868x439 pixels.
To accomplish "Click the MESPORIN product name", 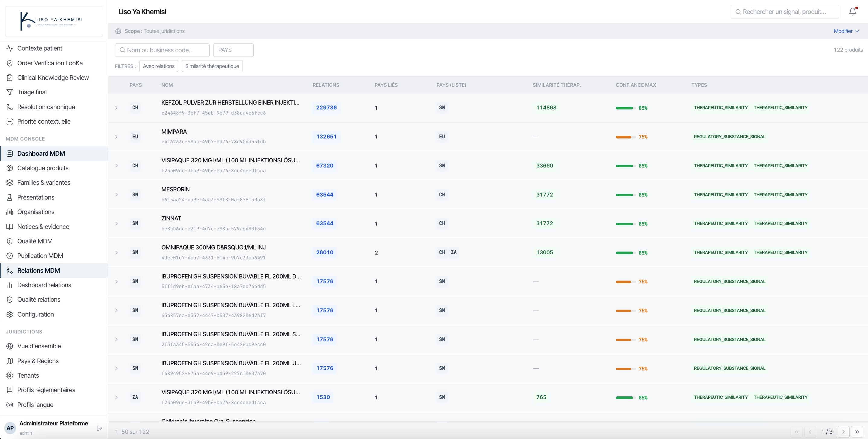I will pyautogui.click(x=175, y=189).
